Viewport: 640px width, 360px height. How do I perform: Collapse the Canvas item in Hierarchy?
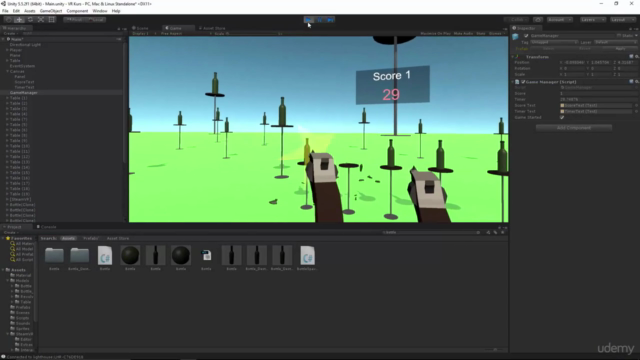pos(7,71)
